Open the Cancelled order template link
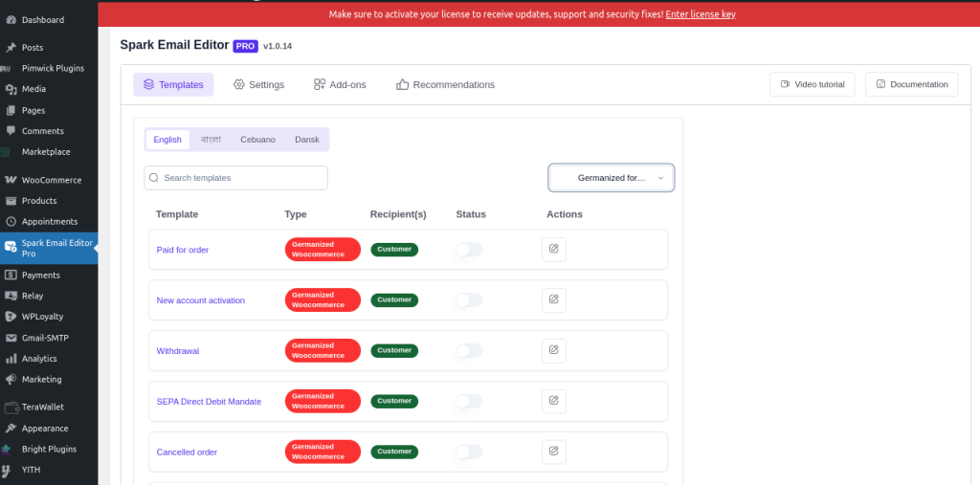980x485 pixels. click(187, 452)
